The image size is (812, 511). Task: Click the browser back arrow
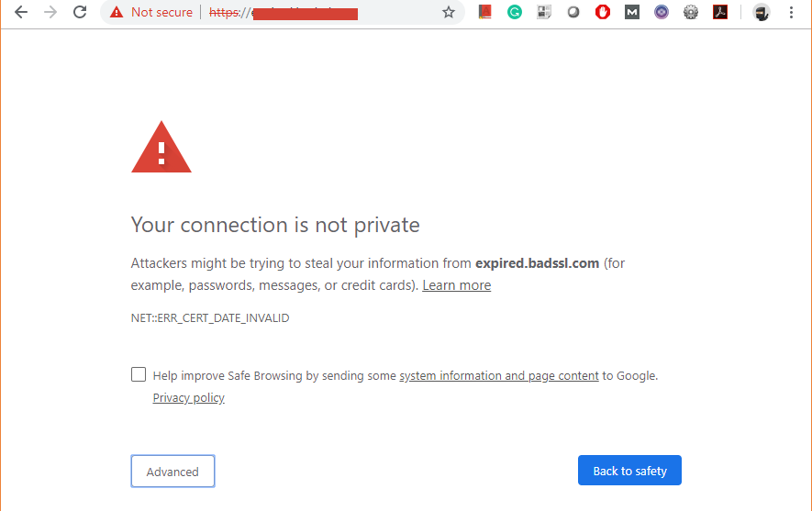(x=21, y=13)
